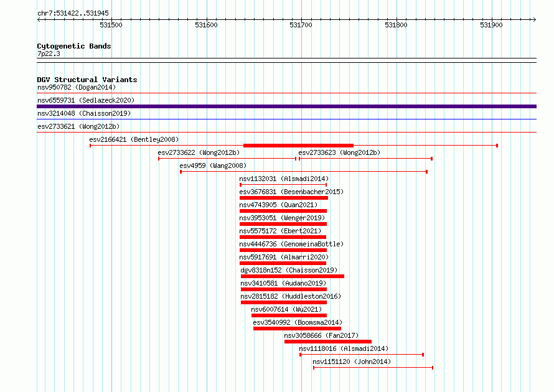Open nsv3058666 (Fan2017) variant
The image size is (554, 392).
click(x=321, y=335)
